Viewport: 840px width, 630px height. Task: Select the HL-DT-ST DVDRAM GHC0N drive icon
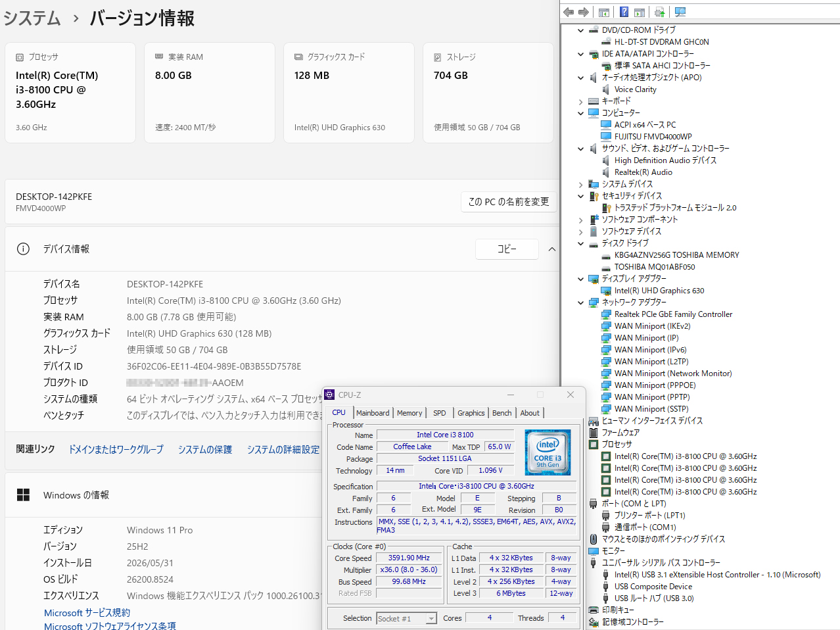point(606,42)
